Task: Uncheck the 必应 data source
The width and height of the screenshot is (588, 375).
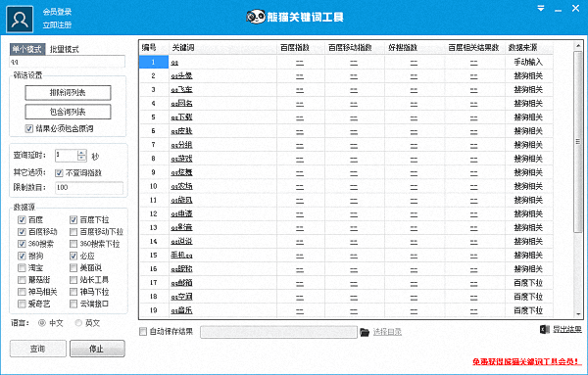Action: 73,256
